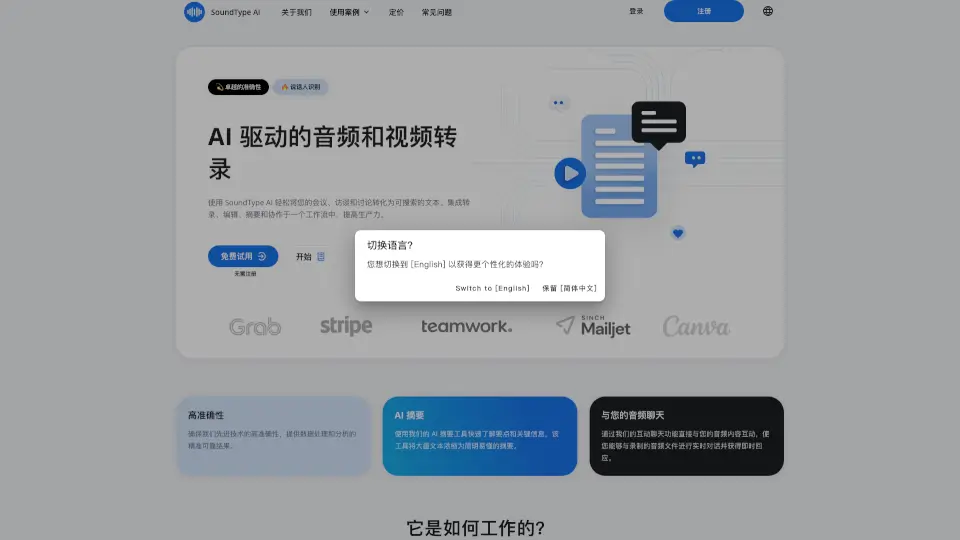
Task: Click 保留 [简体中文] in dialog
Action: point(569,288)
